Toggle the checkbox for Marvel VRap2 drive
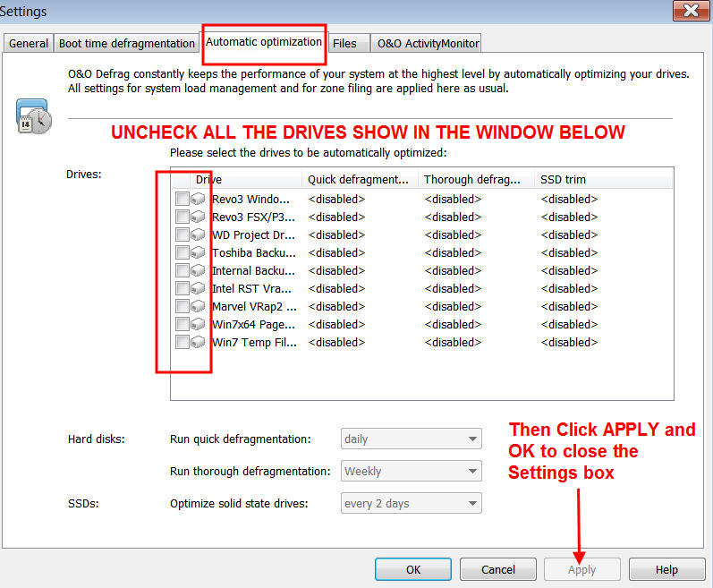Image resolution: width=713 pixels, height=588 pixels. [182, 306]
